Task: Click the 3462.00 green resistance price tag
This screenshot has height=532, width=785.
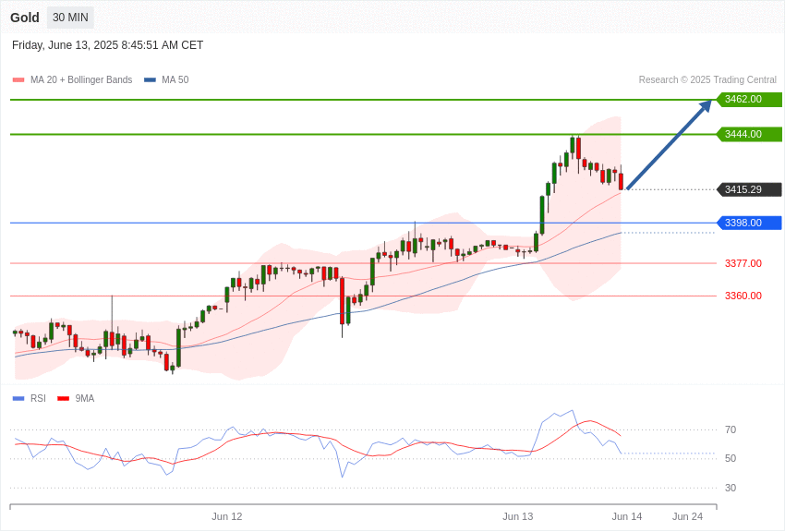Action: pyautogui.click(x=750, y=99)
